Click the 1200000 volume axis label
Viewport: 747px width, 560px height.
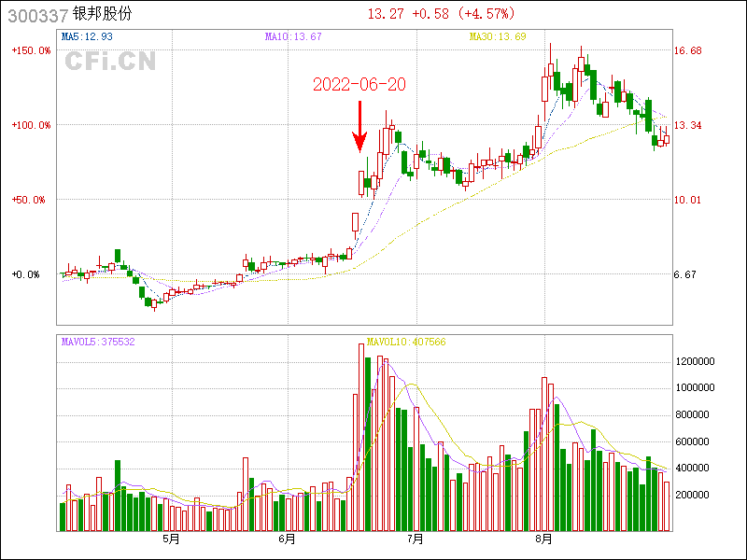[697, 361]
